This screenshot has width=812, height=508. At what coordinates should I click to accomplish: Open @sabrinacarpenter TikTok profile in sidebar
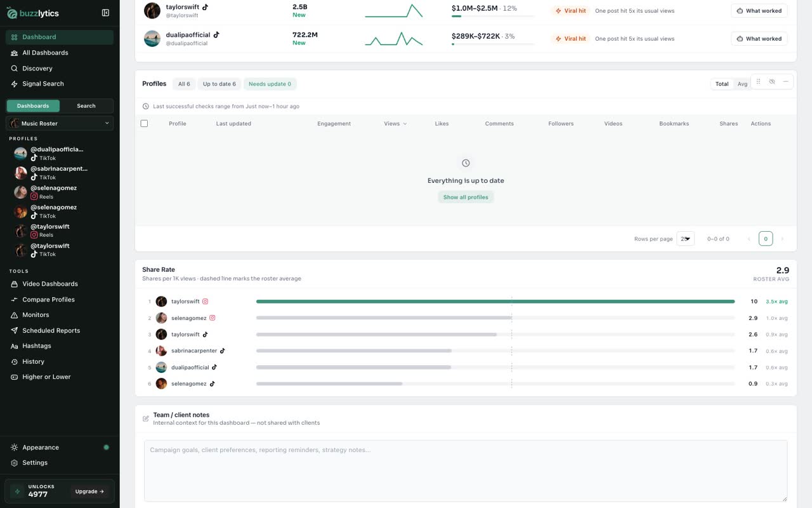60,173
